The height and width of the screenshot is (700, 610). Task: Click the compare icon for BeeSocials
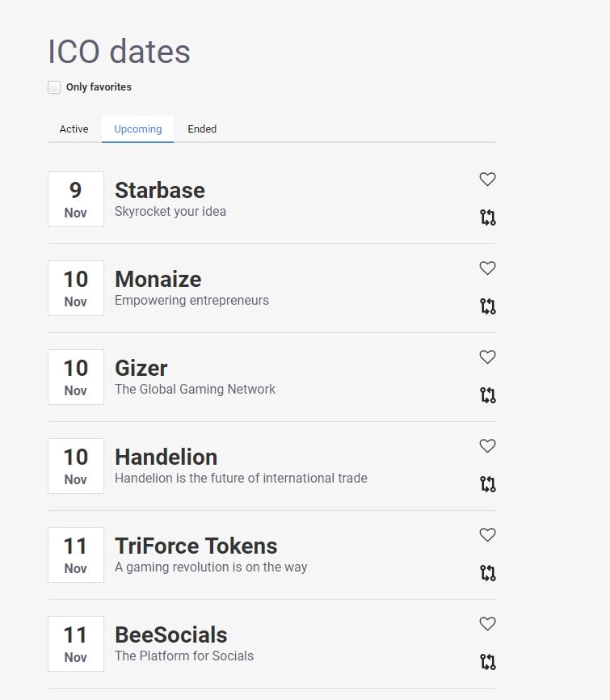tap(487, 662)
